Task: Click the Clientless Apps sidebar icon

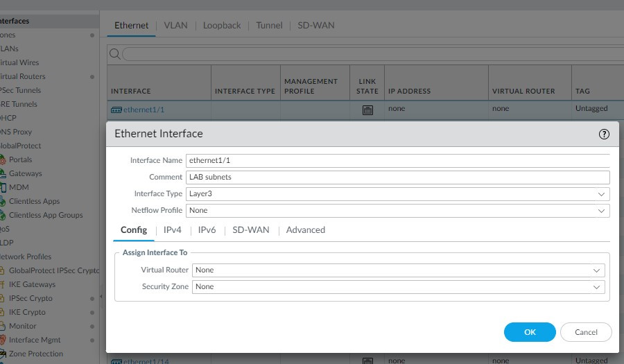Action: pos(2,201)
